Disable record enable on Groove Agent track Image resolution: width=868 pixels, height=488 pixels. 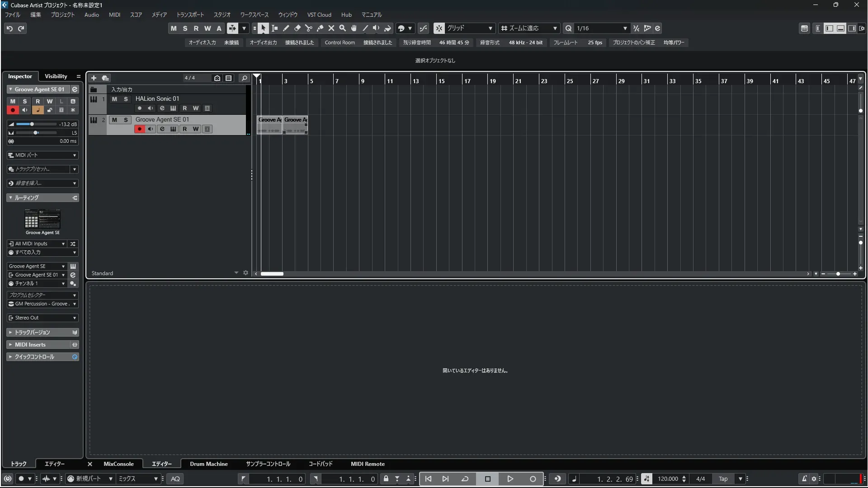pos(139,129)
